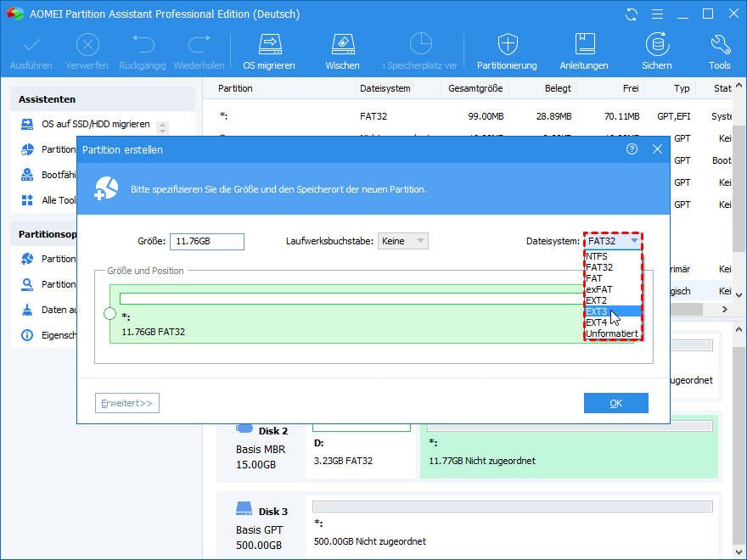
Task: Click the Frei column header
Action: 631,88
